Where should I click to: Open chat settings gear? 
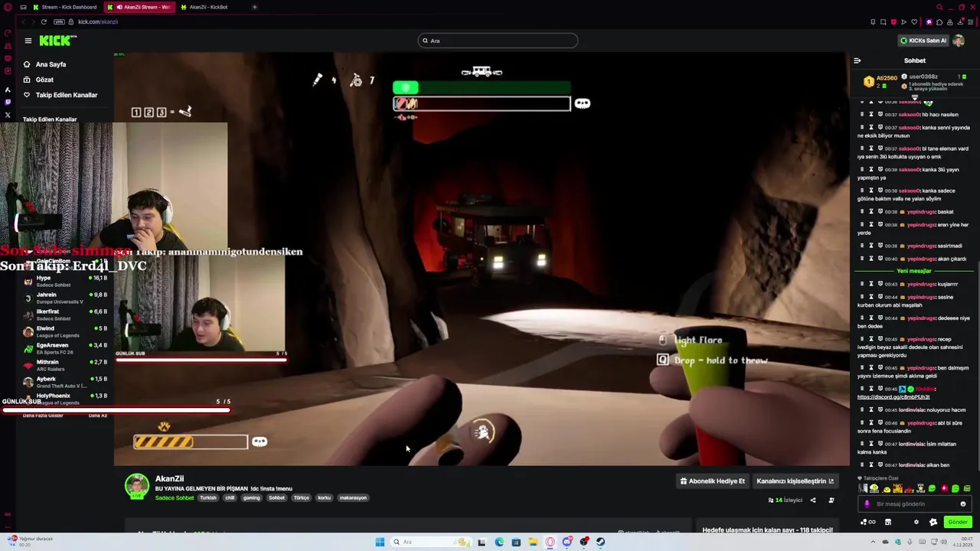point(916,522)
